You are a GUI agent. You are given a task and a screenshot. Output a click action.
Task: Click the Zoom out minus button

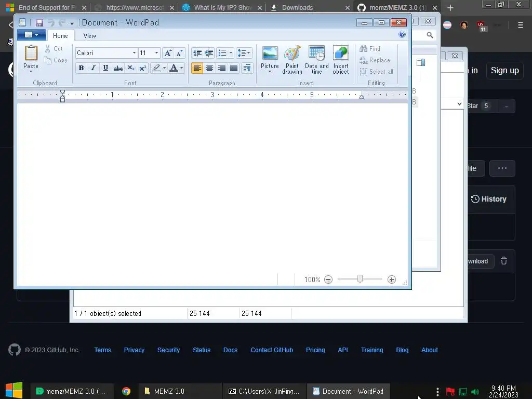point(328,280)
